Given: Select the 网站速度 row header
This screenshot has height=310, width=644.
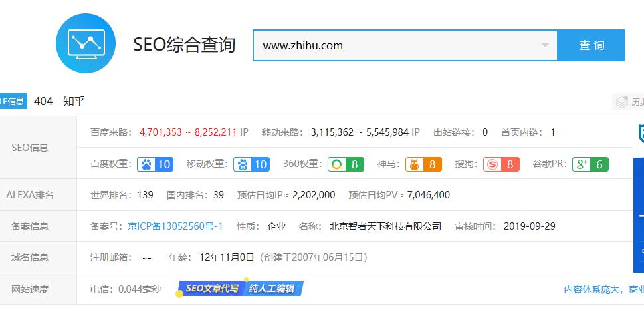Looking at the screenshot, I should click(x=29, y=289).
